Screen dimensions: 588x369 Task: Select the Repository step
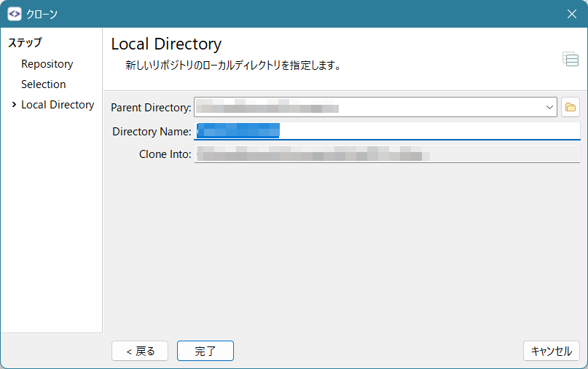click(x=47, y=64)
